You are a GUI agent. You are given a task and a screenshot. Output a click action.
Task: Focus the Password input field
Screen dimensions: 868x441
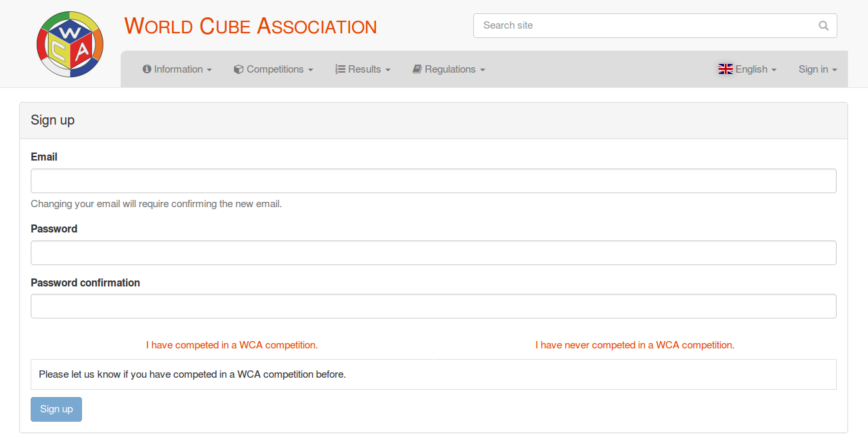click(433, 253)
